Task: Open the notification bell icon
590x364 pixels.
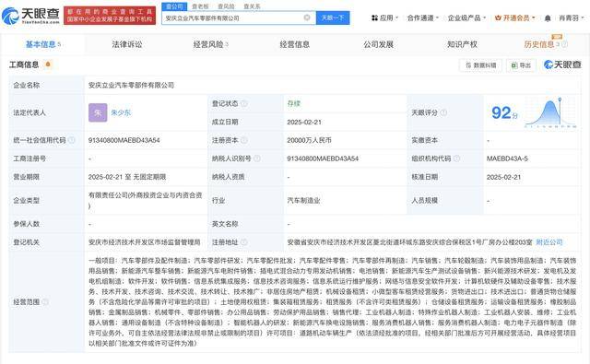Action: [x=548, y=18]
